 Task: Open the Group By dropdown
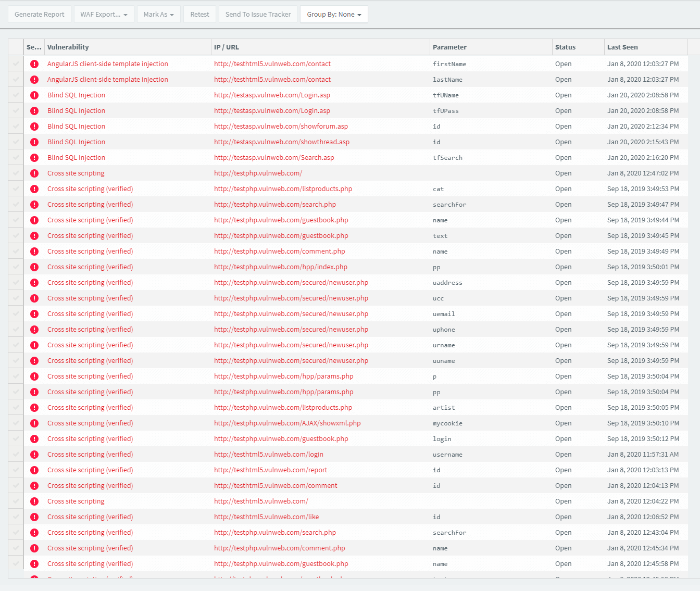click(x=334, y=14)
